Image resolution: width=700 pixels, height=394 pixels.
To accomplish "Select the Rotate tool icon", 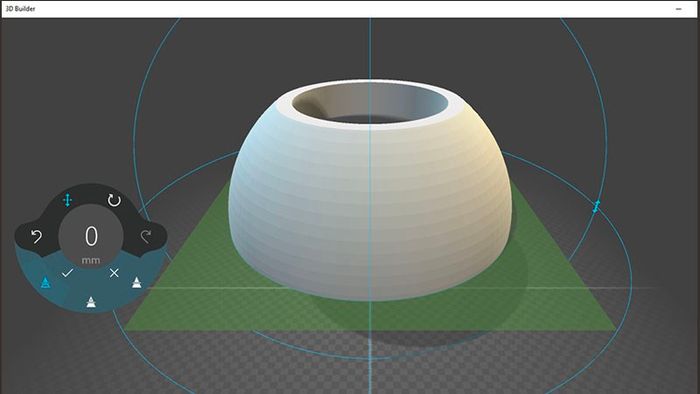I will (x=114, y=200).
